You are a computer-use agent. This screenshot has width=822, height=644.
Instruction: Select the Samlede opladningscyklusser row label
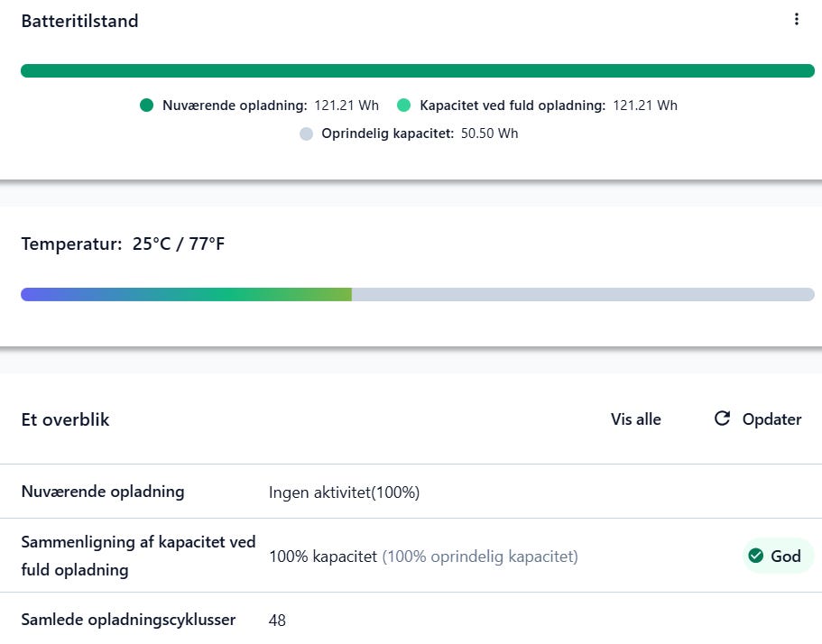tap(128, 620)
